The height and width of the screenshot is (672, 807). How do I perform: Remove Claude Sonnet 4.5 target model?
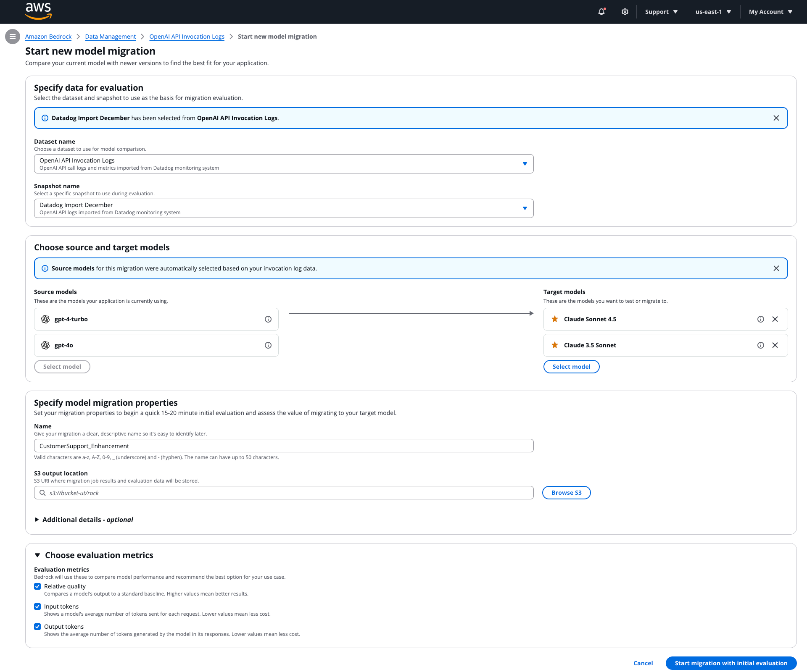click(x=775, y=319)
